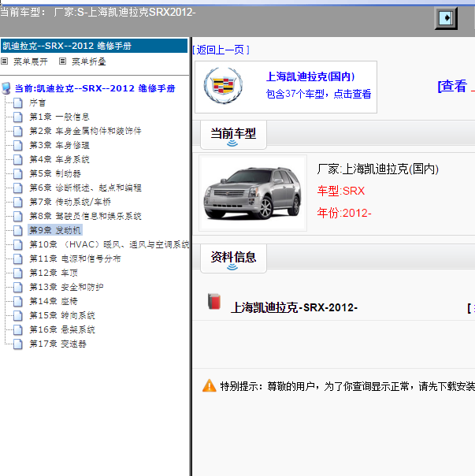Open chapter 第6章 诊断概述、起点和编程
This screenshot has width=475, height=476.
tap(85, 188)
